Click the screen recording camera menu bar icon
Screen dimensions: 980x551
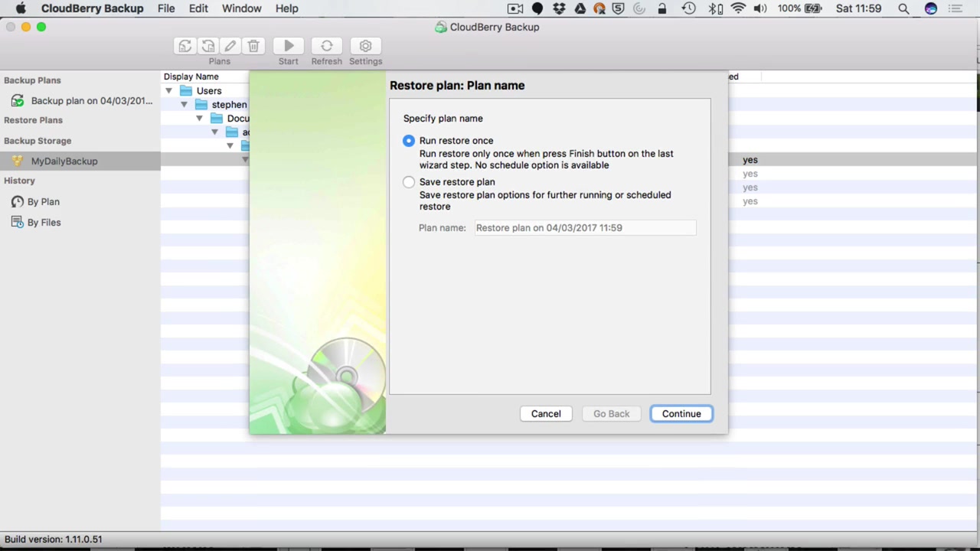pos(515,8)
